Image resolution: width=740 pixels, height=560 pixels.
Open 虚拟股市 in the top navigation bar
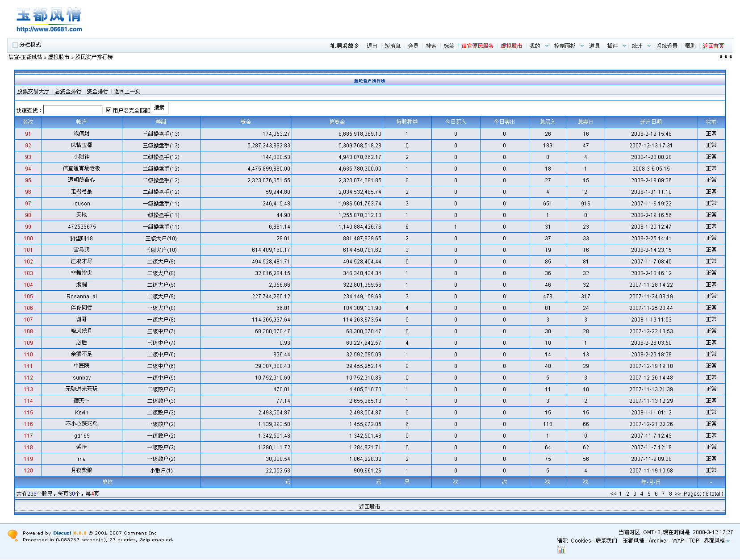pyautogui.click(x=511, y=46)
